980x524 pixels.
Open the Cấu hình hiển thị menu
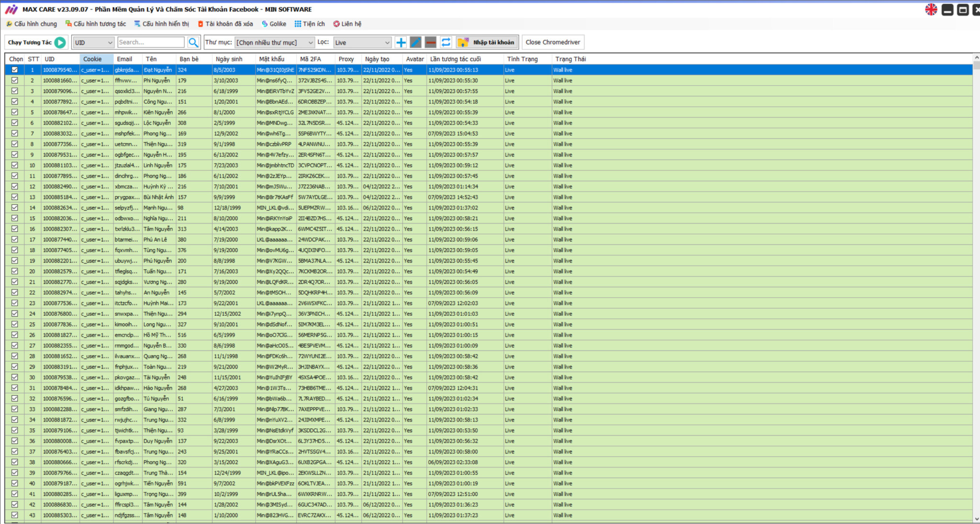pos(162,24)
